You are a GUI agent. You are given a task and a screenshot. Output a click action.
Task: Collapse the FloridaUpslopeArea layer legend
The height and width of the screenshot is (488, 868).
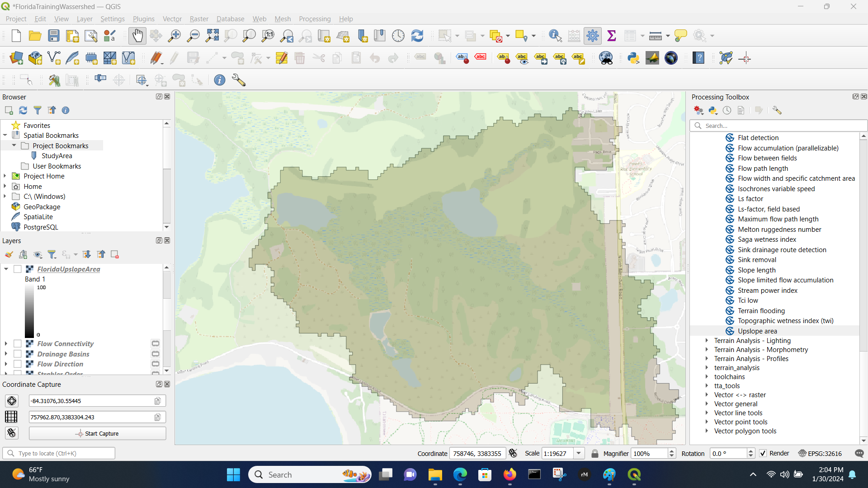[6, 269]
